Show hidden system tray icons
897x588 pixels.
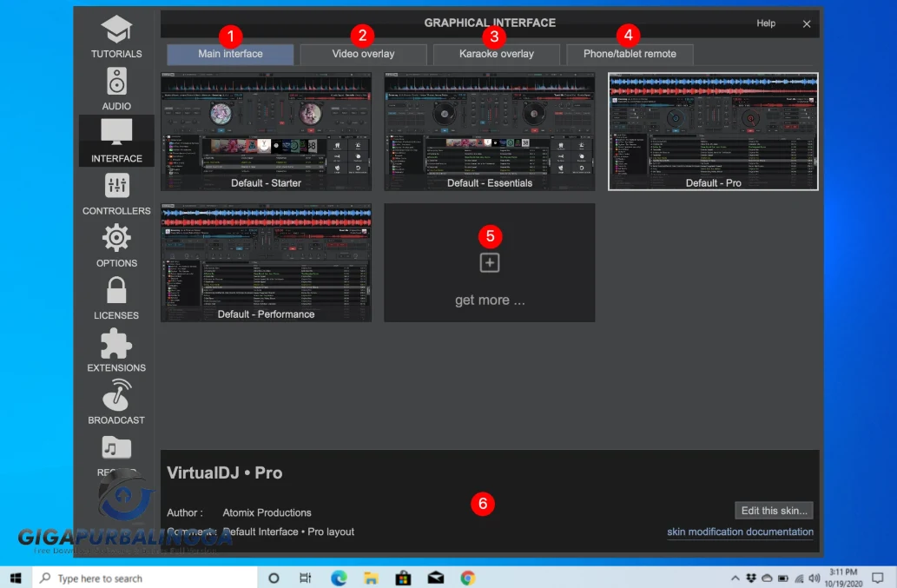(735, 578)
